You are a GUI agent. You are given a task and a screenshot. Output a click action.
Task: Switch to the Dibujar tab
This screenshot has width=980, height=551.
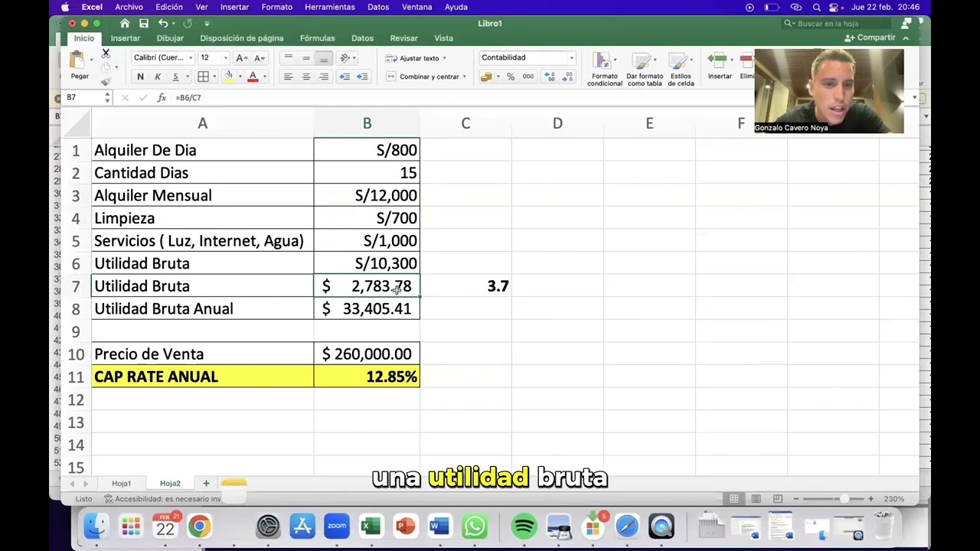pos(170,38)
